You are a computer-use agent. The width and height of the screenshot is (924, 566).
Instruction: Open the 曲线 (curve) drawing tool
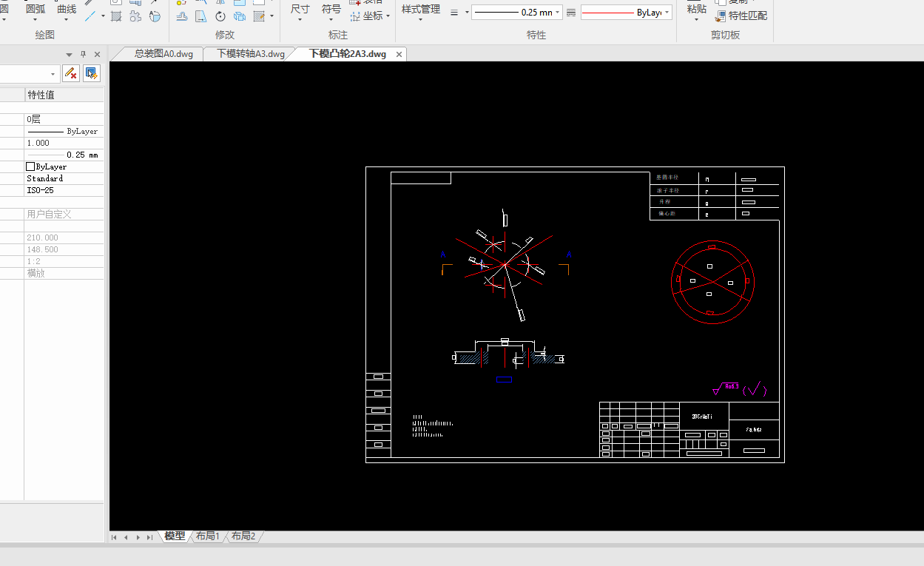click(67, 10)
